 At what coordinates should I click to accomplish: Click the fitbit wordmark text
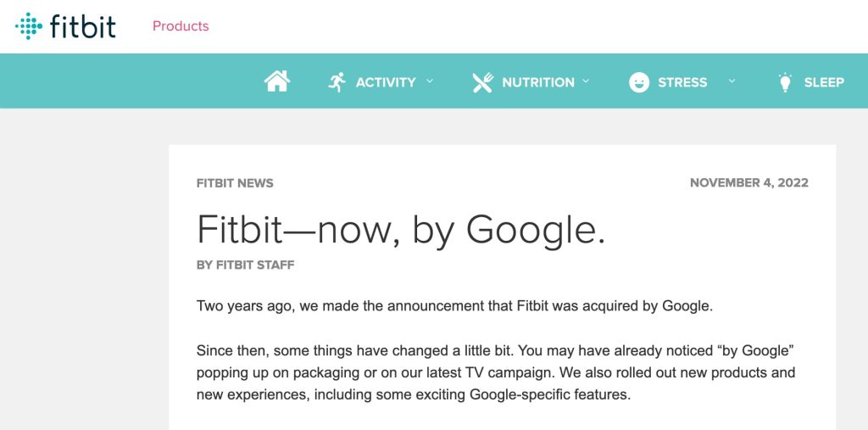pyautogui.click(x=83, y=26)
